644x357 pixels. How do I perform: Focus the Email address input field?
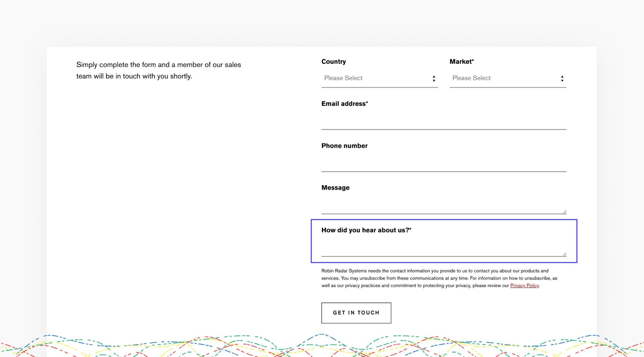coord(443,121)
